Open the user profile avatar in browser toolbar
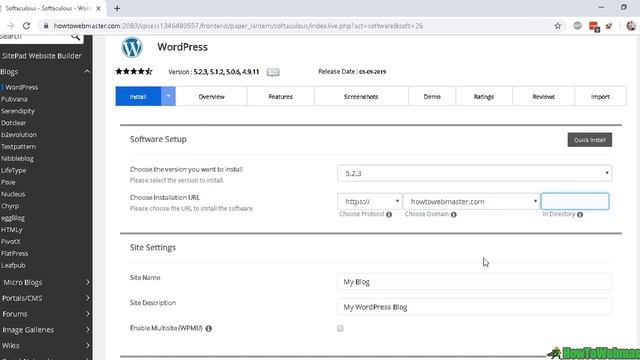The height and width of the screenshot is (360, 640). tap(631, 26)
